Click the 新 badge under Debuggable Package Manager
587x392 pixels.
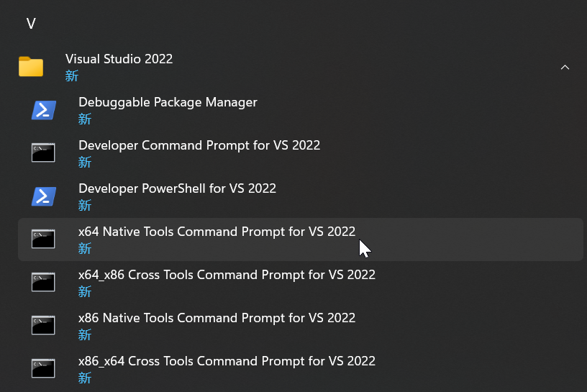coord(85,119)
